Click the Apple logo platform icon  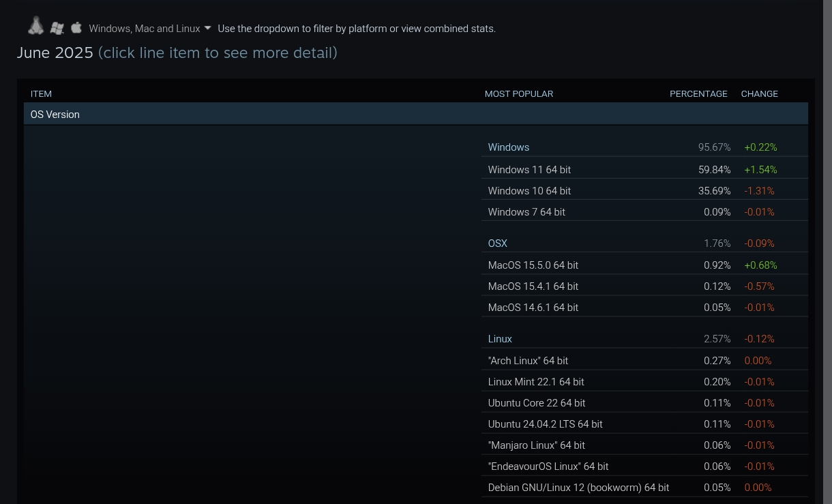tap(76, 27)
